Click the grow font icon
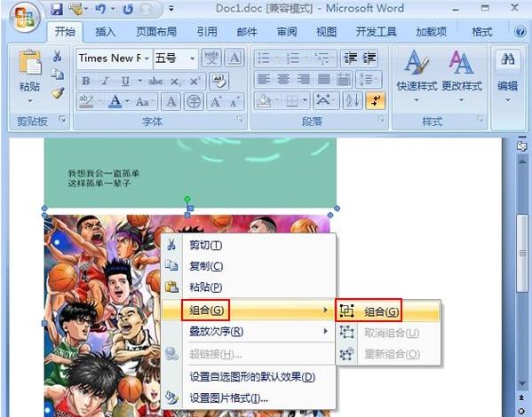 click(216, 101)
